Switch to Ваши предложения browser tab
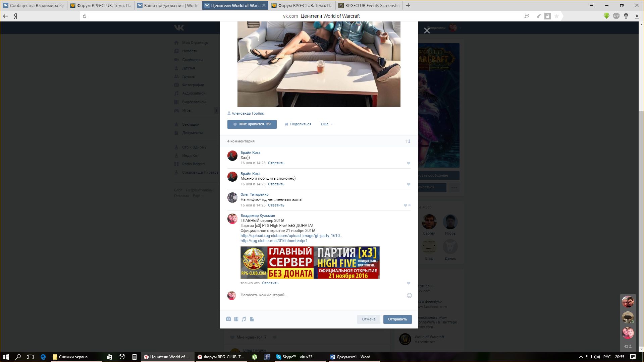644x362 pixels. tap(168, 5)
